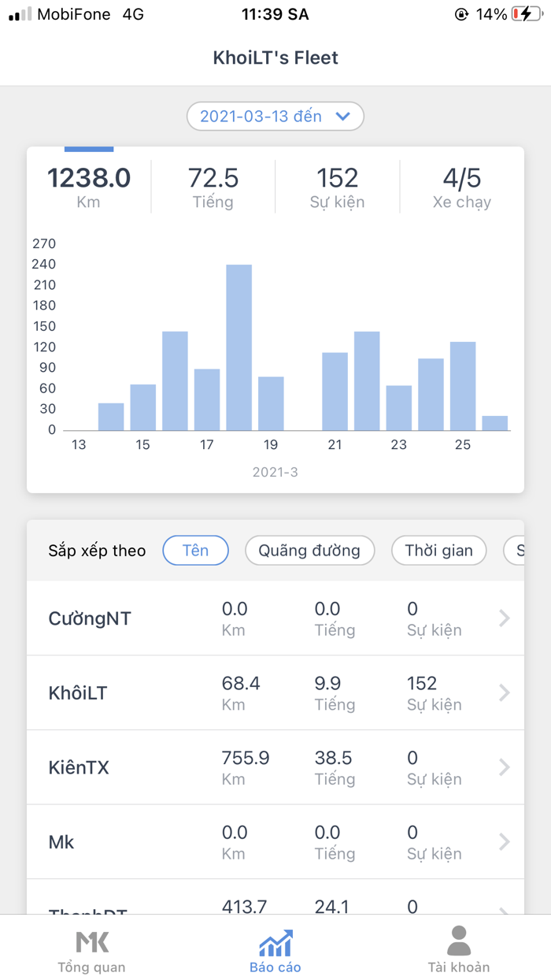Open the Tổng quan MK logo tab

91,942
